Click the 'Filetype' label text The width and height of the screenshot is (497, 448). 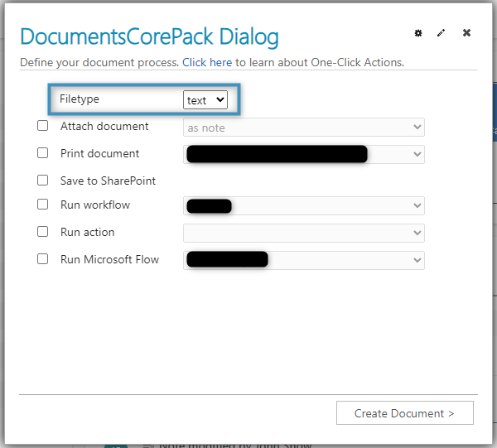point(80,99)
